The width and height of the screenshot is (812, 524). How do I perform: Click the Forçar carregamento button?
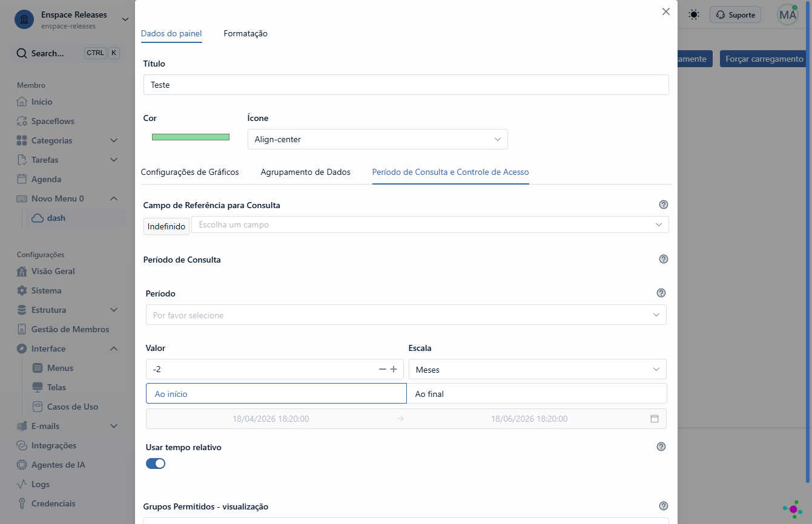click(x=764, y=59)
